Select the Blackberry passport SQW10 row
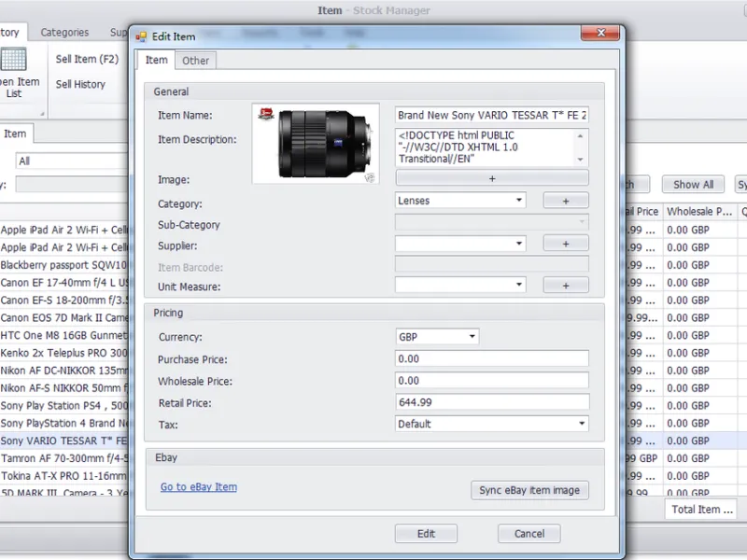The image size is (747, 560). [x=63, y=265]
